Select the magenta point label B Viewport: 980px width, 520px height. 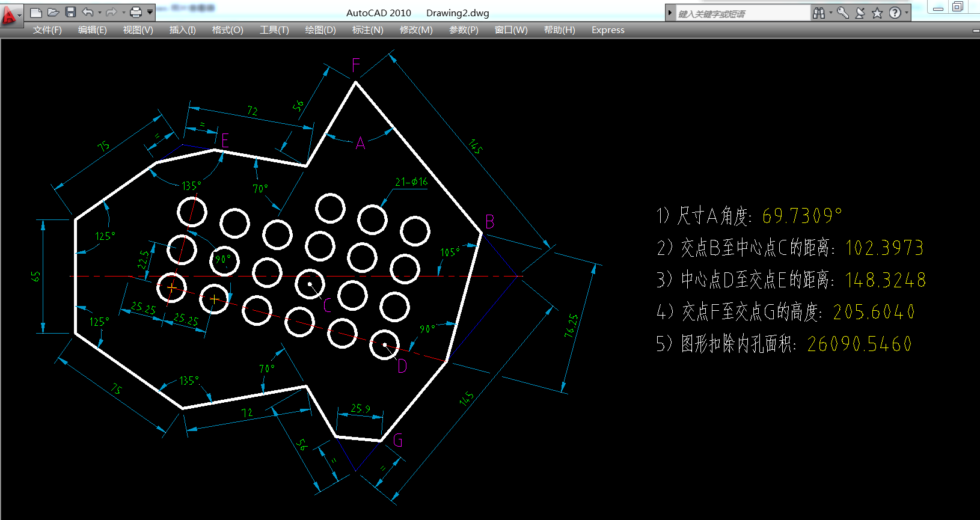(490, 222)
